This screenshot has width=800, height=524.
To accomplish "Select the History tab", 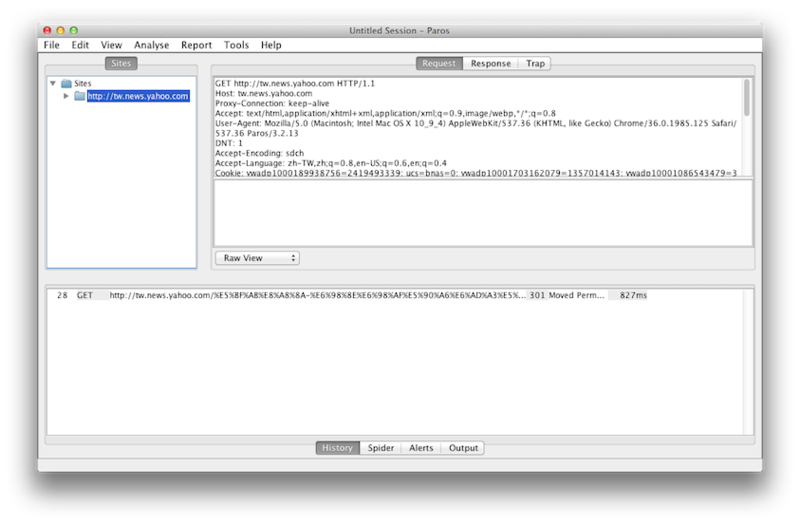I will click(337, 447).
